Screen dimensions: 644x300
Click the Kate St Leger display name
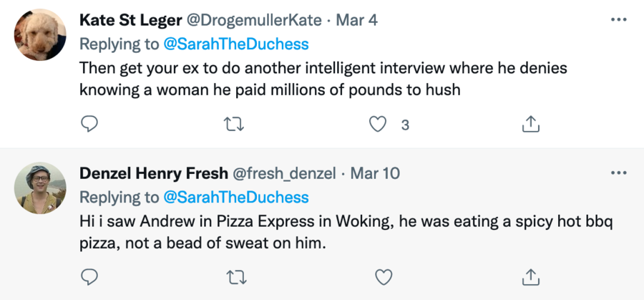tap(131, 20)
